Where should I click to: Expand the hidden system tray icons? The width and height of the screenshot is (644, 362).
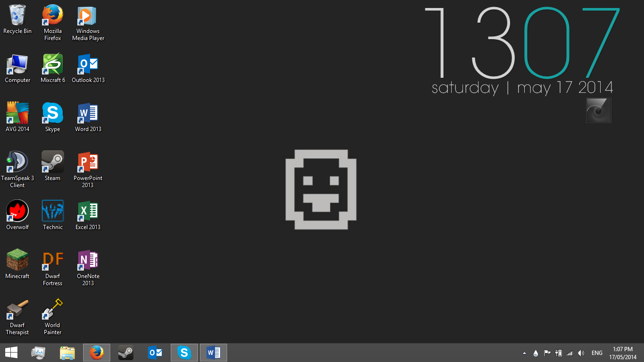coord(524,353)
